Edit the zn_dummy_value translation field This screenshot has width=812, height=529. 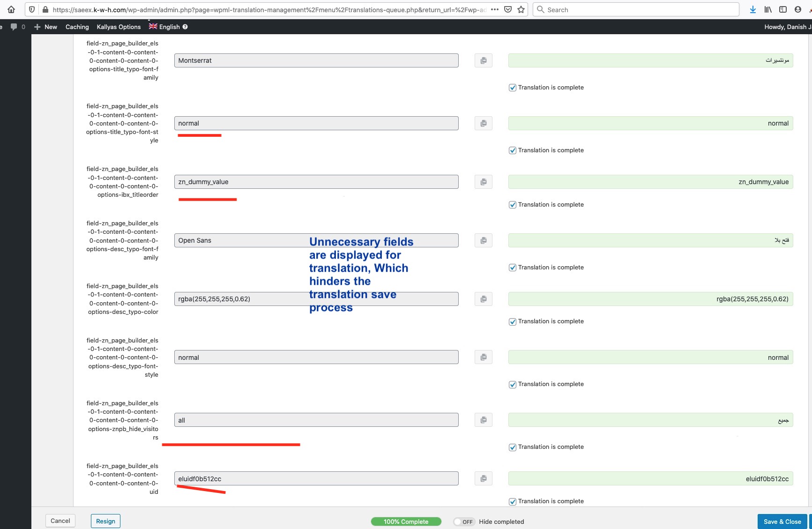click(650, 182)
